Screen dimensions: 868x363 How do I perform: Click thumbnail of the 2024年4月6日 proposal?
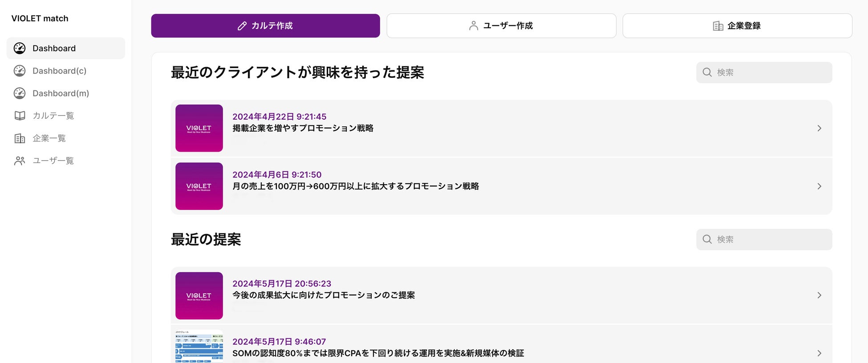(199, 186)
